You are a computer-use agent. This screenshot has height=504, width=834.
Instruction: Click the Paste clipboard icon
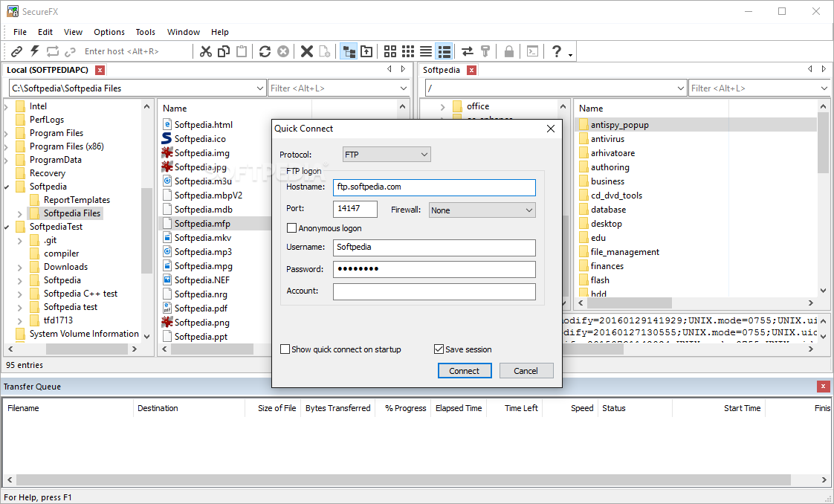(x=242, y=51)
